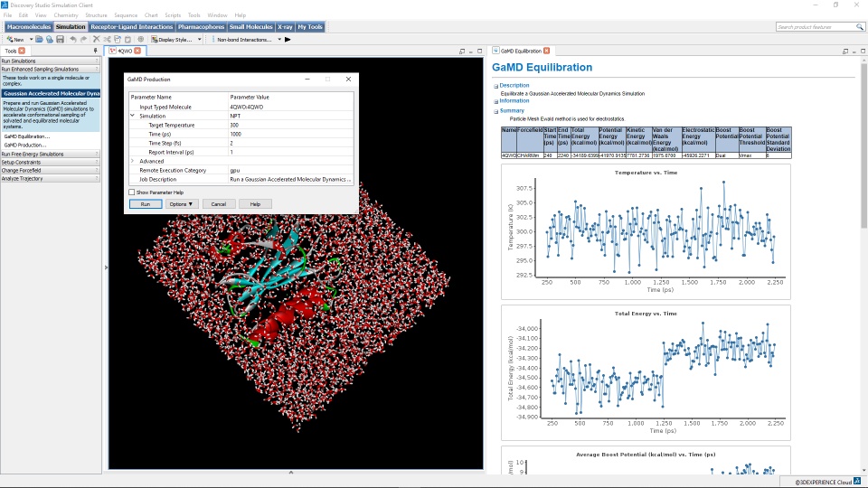868x488 pixels.
Task: Switch to the Pharmacophores tab
Action: [201, 26]
